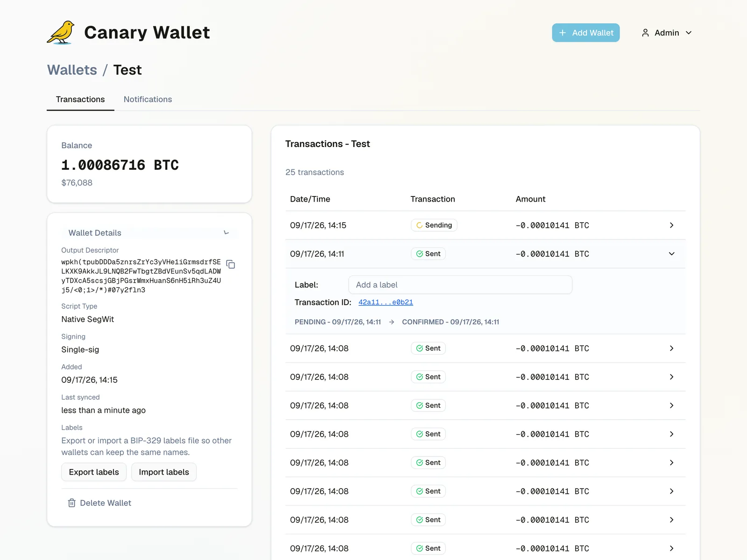Click the less than a minute ago text
The image size is (747, 560).
104,410
